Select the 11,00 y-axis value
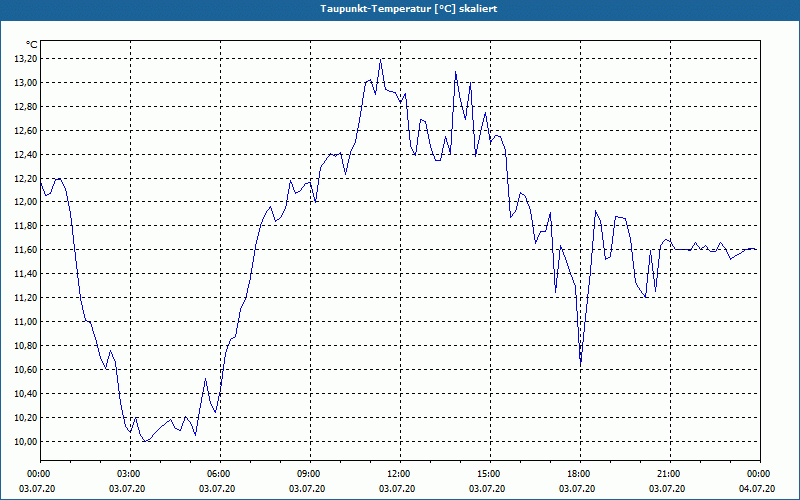 click(x=26, y=322)
